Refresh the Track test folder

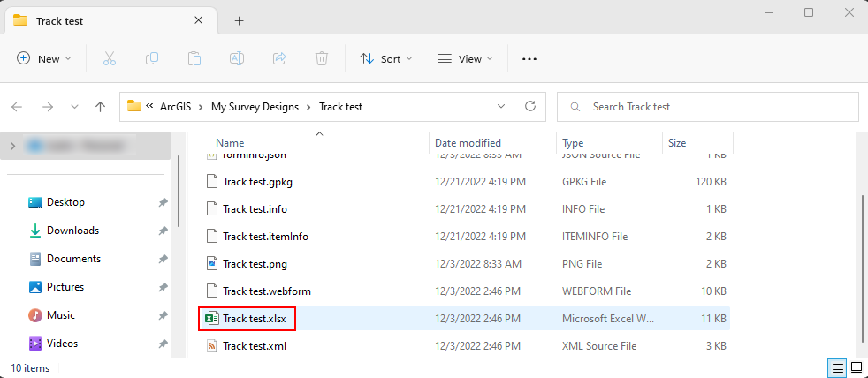pyautogui.click(x=530, y=107)
